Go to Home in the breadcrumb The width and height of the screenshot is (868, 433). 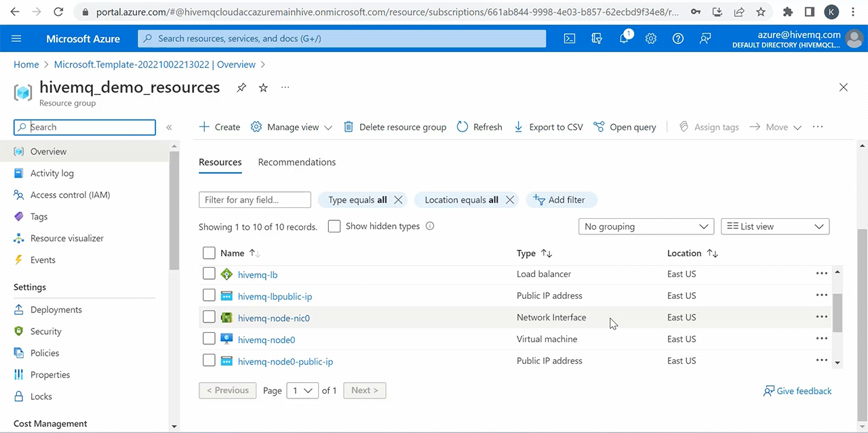(26, 64)
